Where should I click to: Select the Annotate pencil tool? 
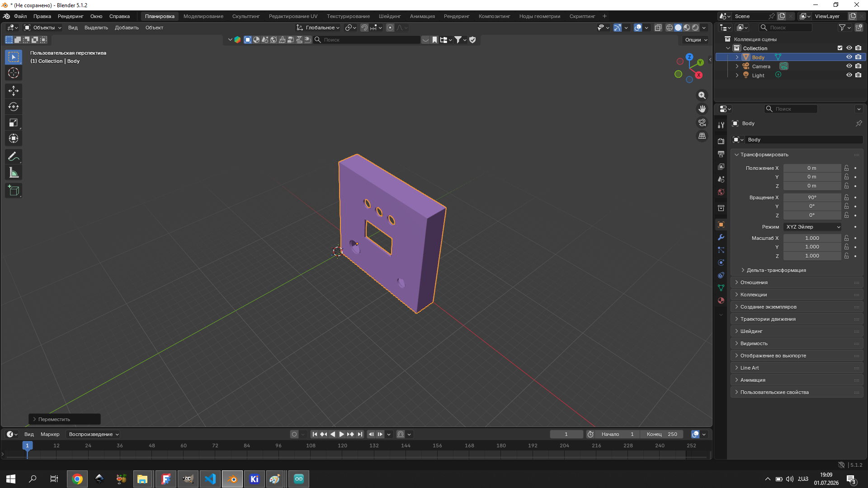[14, 157]
